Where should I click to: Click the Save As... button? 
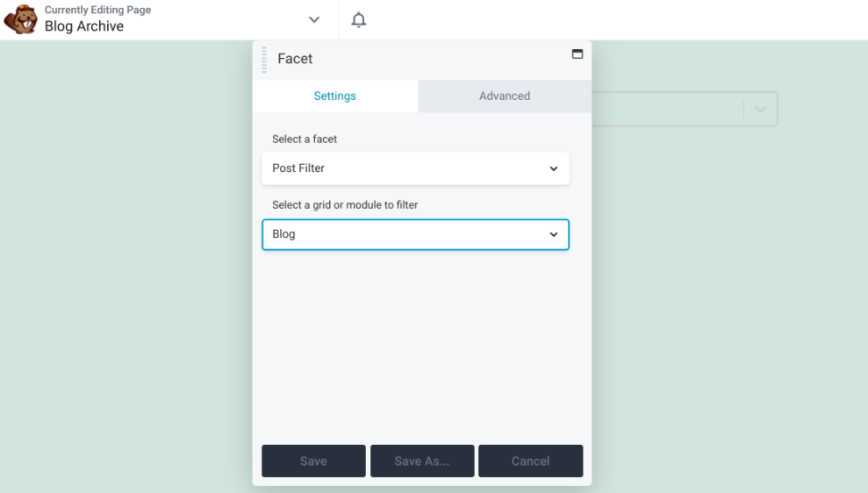click(x=422, y=461)
